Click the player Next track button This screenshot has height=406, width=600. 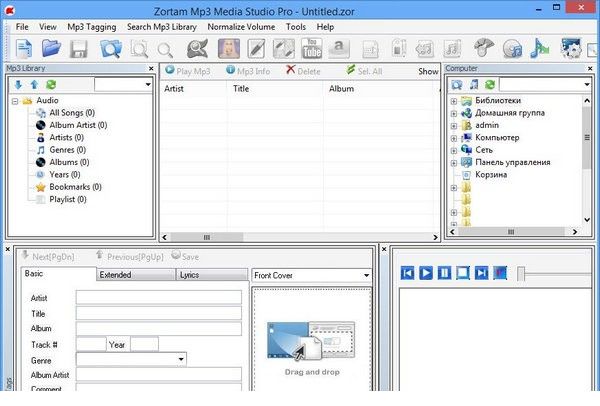point(481,273)
